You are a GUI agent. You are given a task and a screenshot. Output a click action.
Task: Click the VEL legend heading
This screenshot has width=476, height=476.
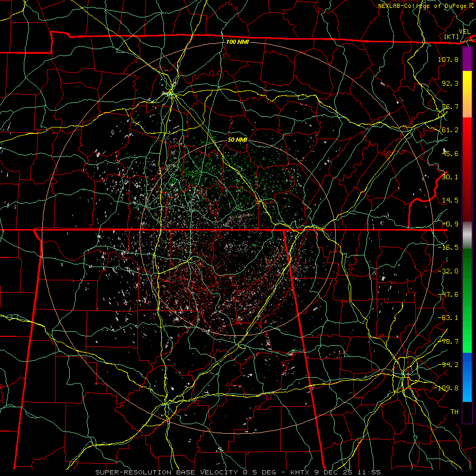tap(465, 32)
